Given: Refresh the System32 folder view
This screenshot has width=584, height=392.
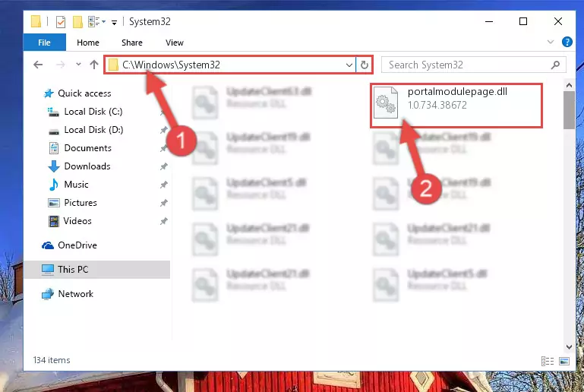Looking at the screenshot, I should point(365,65).
